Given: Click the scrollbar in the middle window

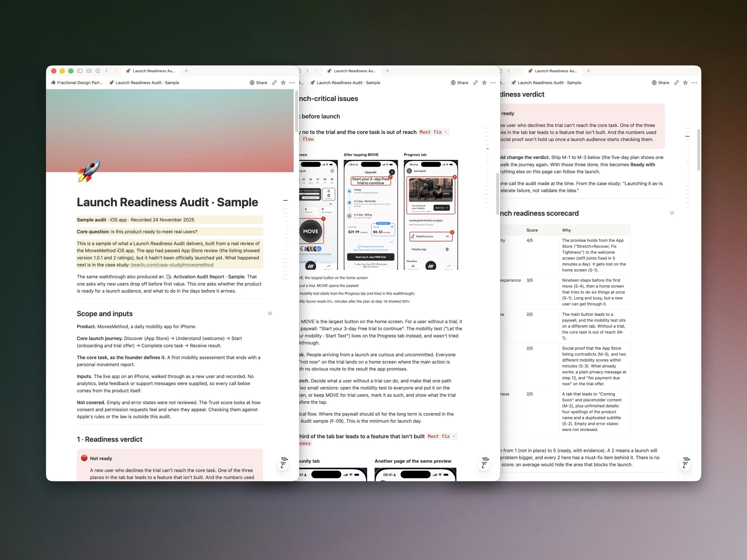Looking at the screenshot, I should click(497, 194).
